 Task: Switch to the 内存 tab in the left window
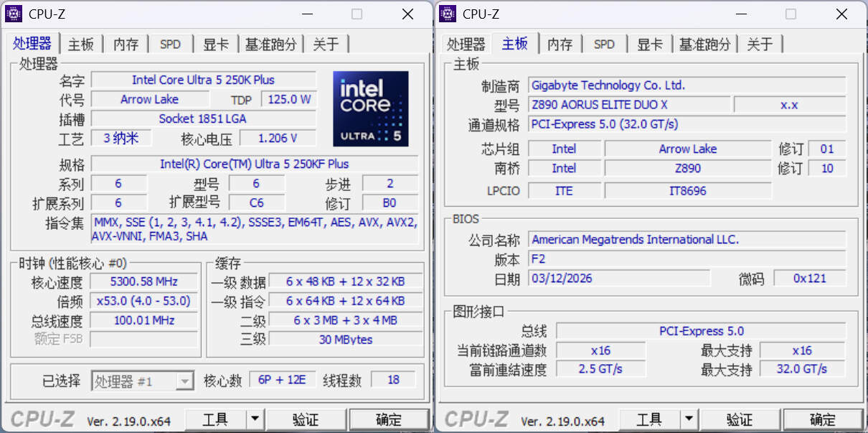126,44
